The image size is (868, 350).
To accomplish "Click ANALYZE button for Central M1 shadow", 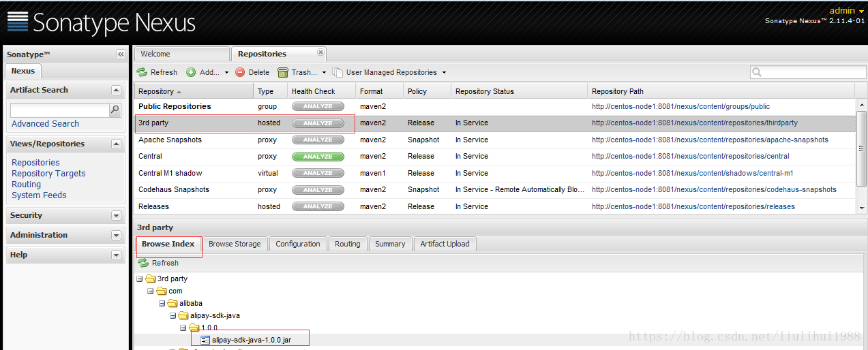I will coord(318,173).
